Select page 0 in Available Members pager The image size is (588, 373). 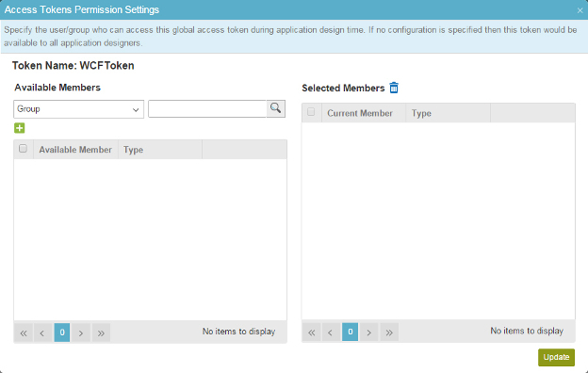(x=62, y=332)
